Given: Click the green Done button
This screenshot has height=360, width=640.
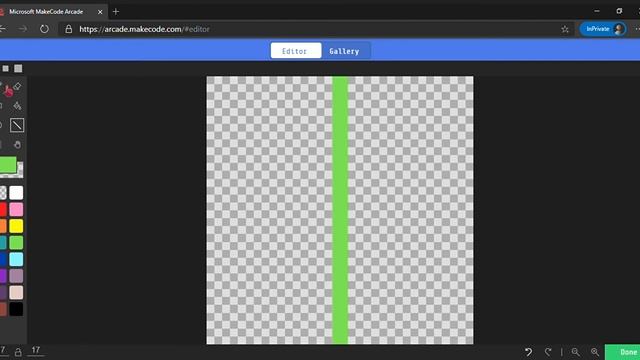Looking at the screenshot, I should click(622, 352).
